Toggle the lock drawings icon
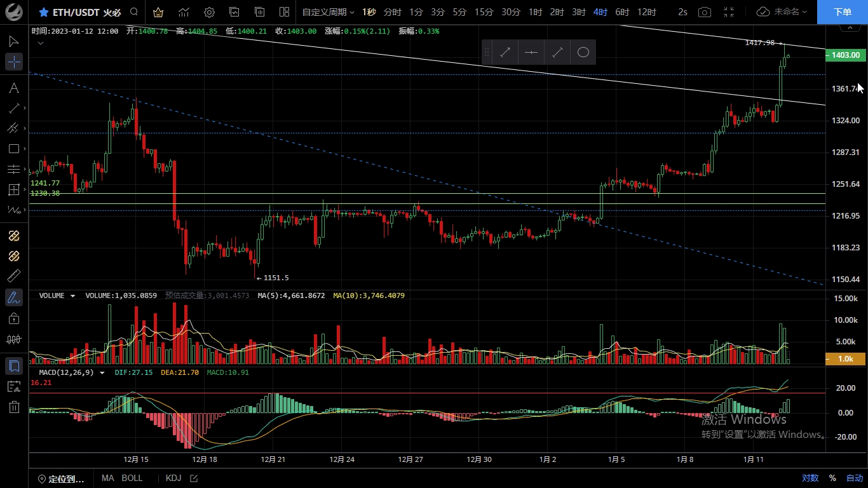Viewport: 868px width, 488px height. coord(14,318)
